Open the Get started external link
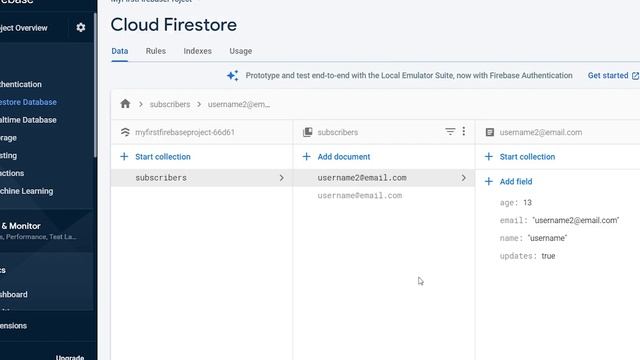 click(613, 76)
